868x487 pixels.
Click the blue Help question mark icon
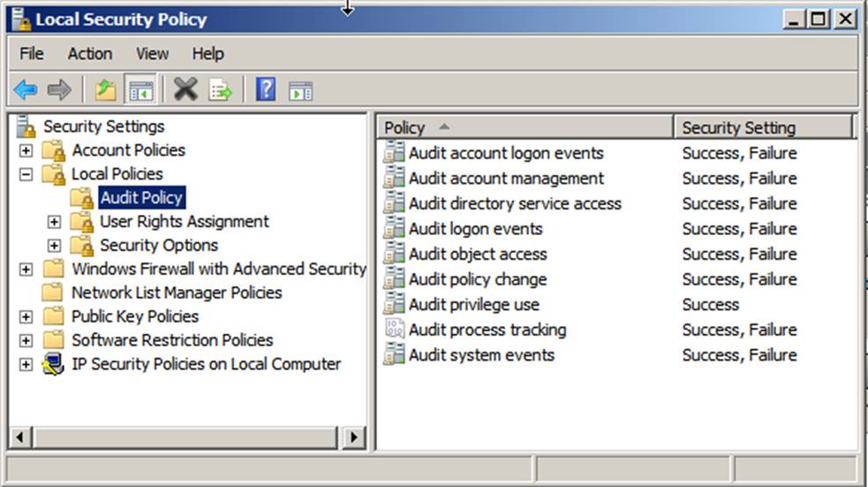pyautogui.click(x=265, y=89)
